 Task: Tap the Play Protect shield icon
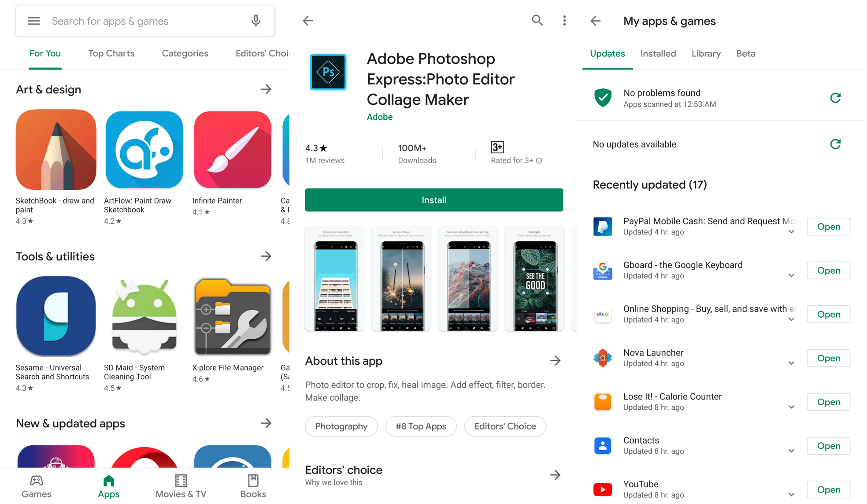(603, 98)
